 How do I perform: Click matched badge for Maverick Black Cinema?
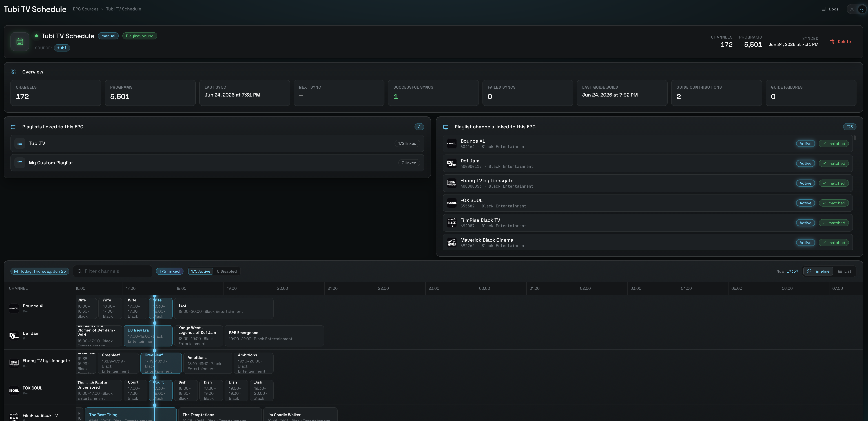click(x=834, y=243)
